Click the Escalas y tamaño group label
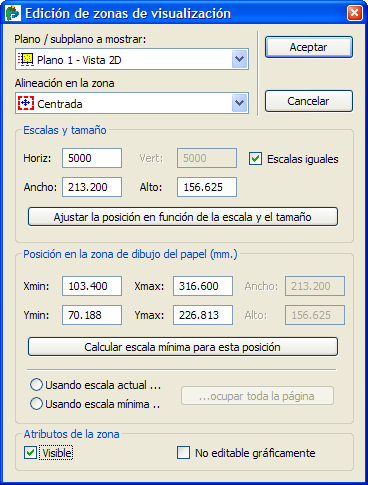 pos(65,130)
